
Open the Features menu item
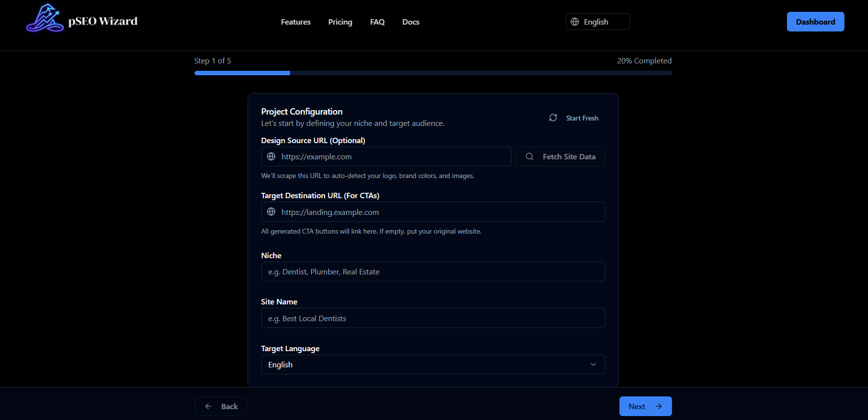(x=296, y=22)
